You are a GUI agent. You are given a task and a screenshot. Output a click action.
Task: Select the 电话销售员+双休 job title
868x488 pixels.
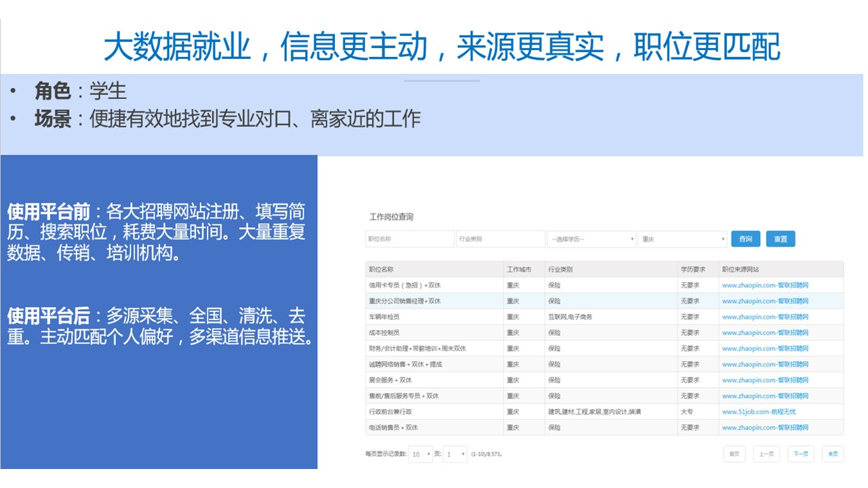[393, 428]
